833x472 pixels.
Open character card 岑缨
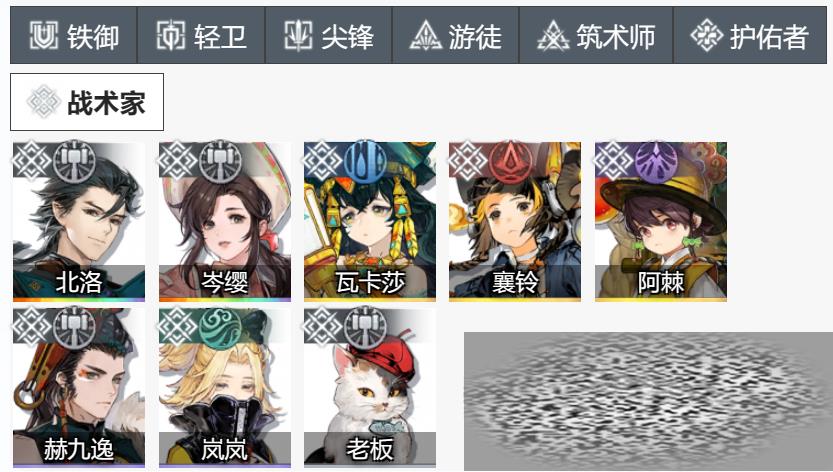tap(225, 221)
